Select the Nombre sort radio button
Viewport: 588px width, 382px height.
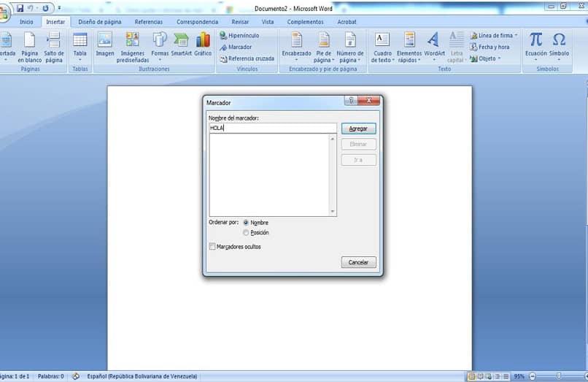pos(246,223)
